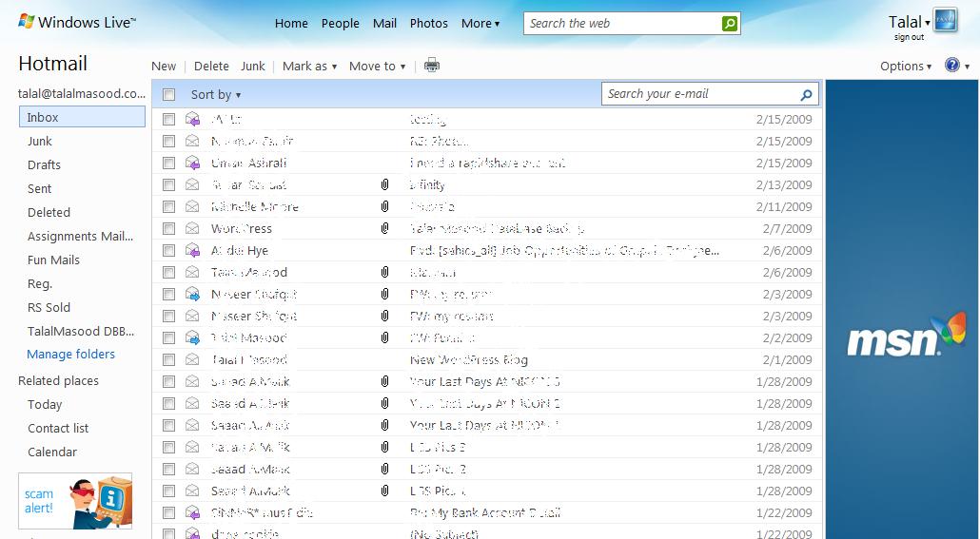Open the Today link
This screenshot has width=980, height=539.
coord(45,404)
